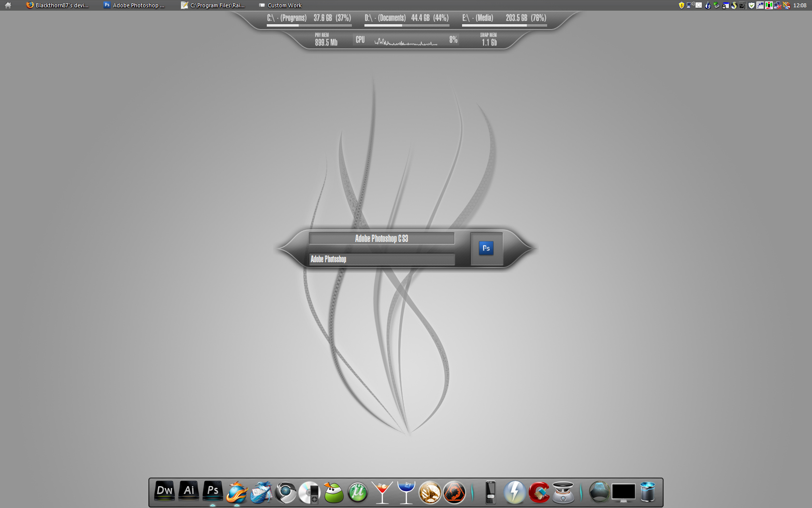Click the mobile phone dock icon
Viewport: 812px width, 508px height.
(491, 493)
